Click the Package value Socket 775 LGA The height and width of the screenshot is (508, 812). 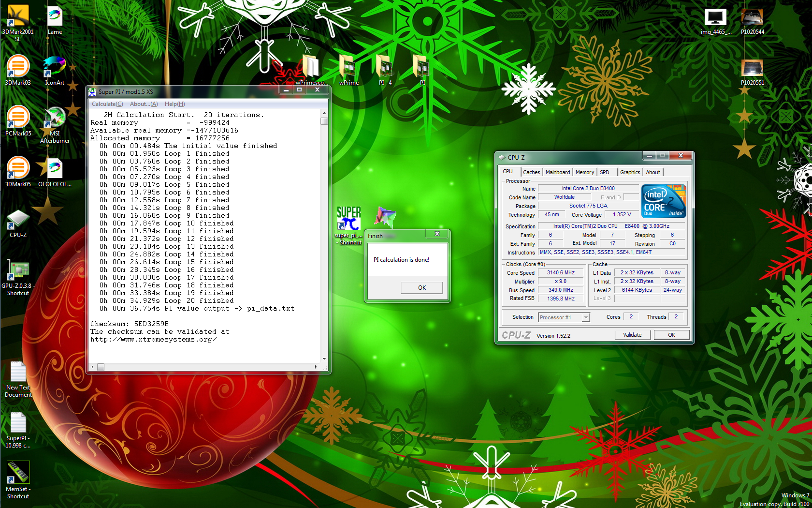pyautogui.click(x=588, y=206)
